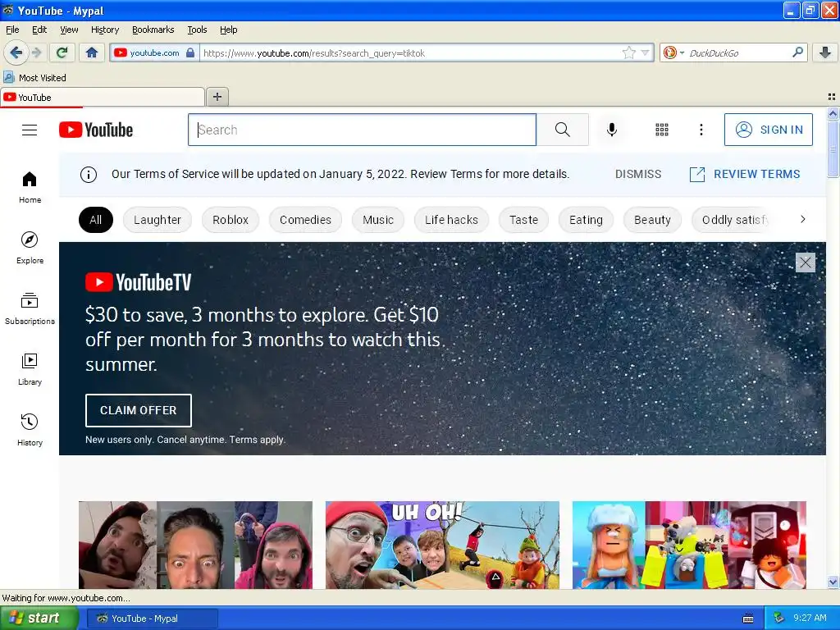Click the YouTube logo
Viewport: 840px width, 630px height.
(x=96, y=130)
